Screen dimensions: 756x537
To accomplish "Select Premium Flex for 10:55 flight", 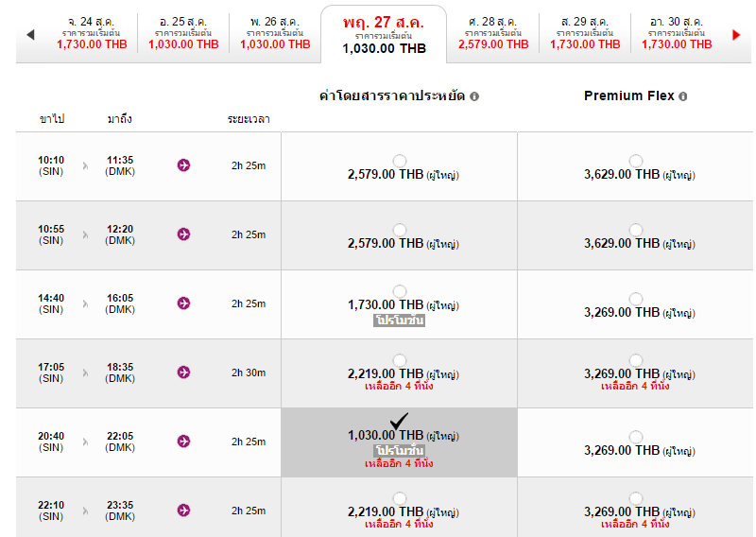I will 636,230.
